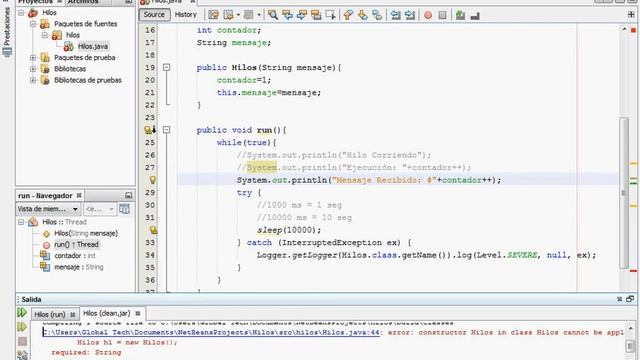This screenshot has width=640, height=360.
Task: Collapse Hilos :: Thread navigator node
Action: point(21,222)
